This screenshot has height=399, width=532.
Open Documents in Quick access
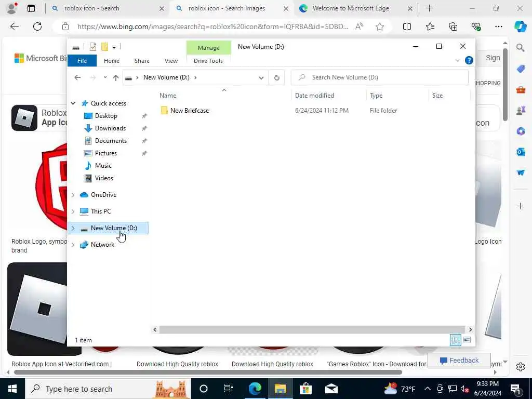[x=111, y=140]
